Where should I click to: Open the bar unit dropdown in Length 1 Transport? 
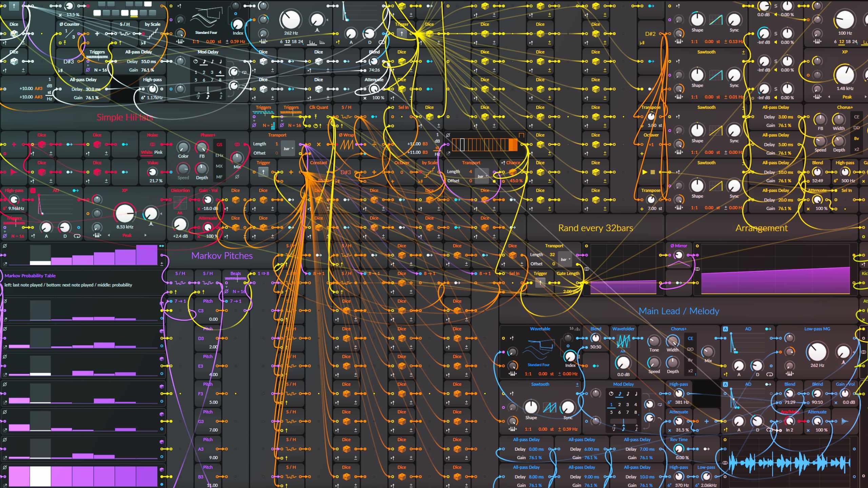click(x=288, y=149)
